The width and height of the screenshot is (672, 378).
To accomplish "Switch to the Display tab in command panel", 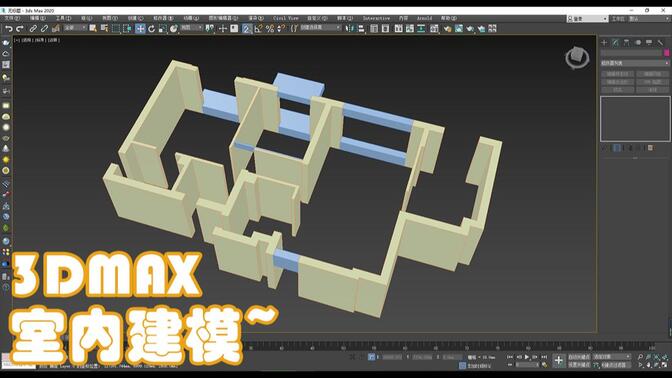I will point(649,42).
